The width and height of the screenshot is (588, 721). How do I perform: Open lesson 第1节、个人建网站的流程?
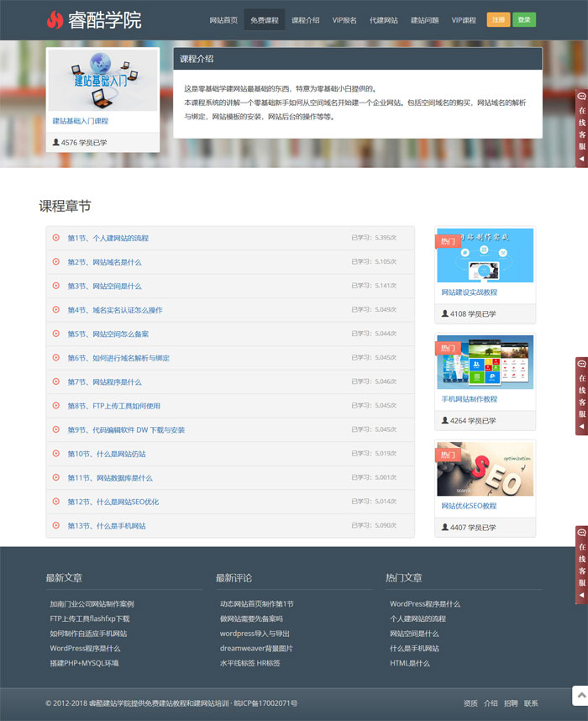click(108, 238)
